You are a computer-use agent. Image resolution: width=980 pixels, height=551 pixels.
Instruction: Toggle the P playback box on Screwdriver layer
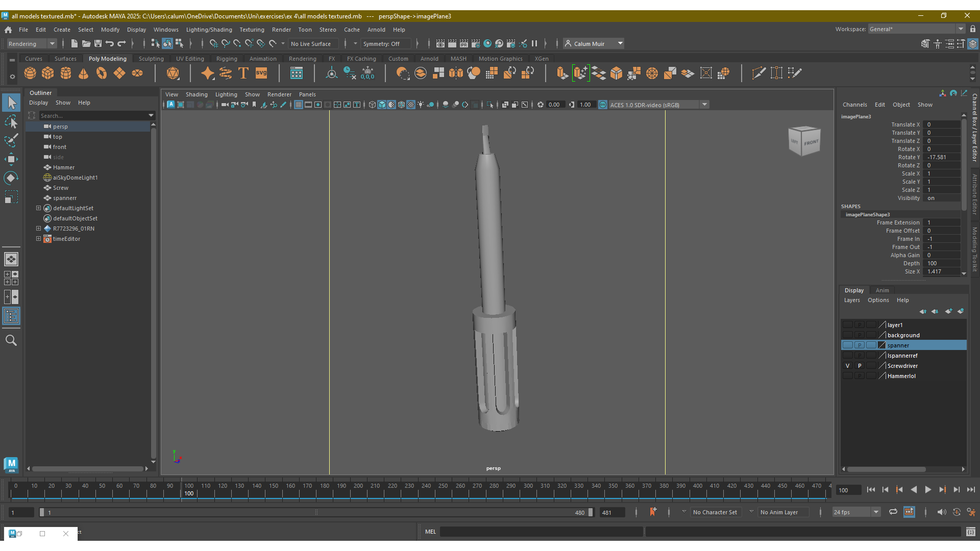pos(860,366)
